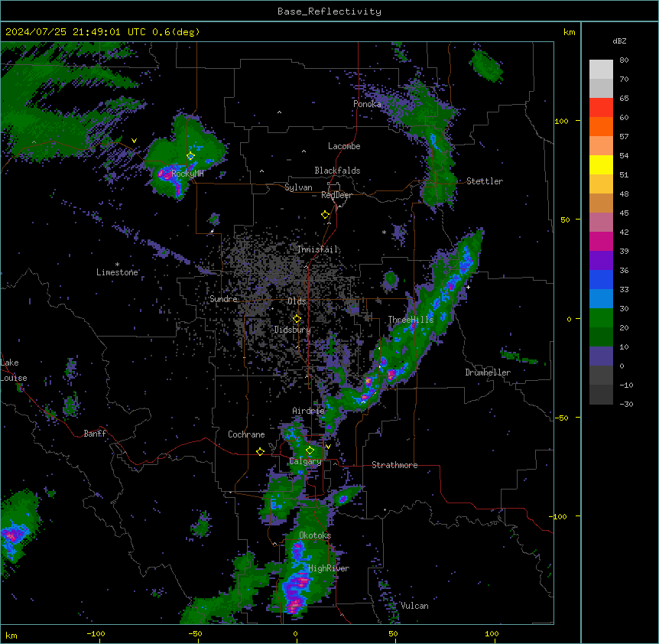Pick the purple-violet swatch in dBZ legend
Screen dimensions: 659x644
(x=601, y=261)
